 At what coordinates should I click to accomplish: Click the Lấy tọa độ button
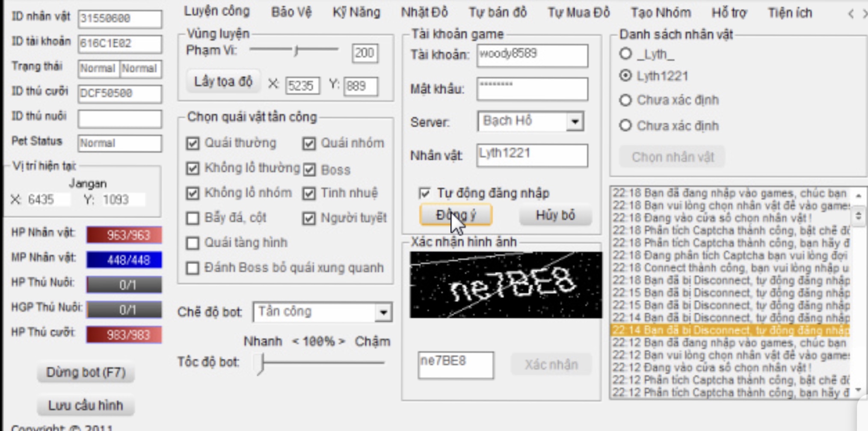tap(223, 82)
